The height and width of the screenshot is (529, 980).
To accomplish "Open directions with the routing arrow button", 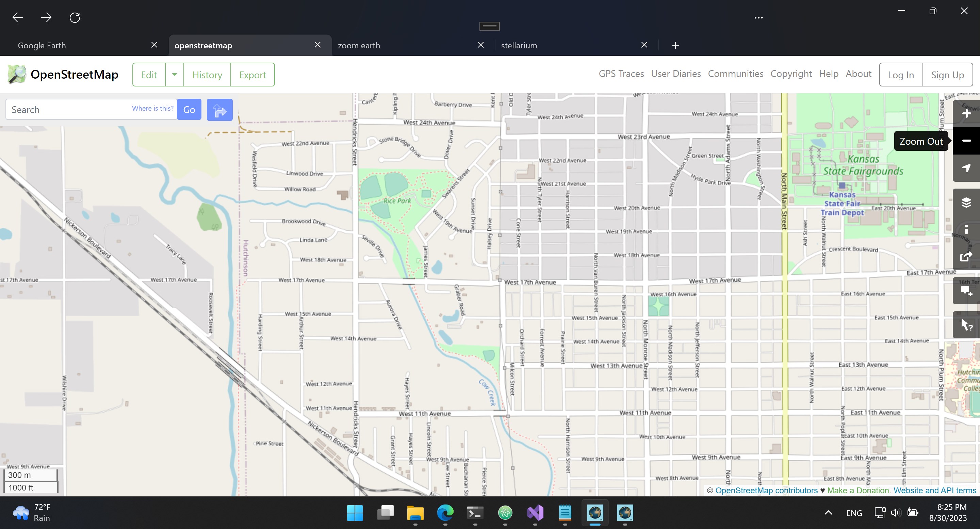I will 219,110.
